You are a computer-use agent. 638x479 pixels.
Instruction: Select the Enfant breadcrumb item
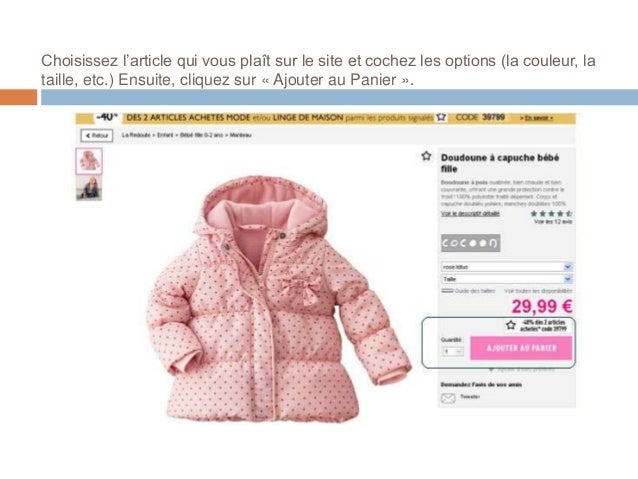[x=165, y=135]
